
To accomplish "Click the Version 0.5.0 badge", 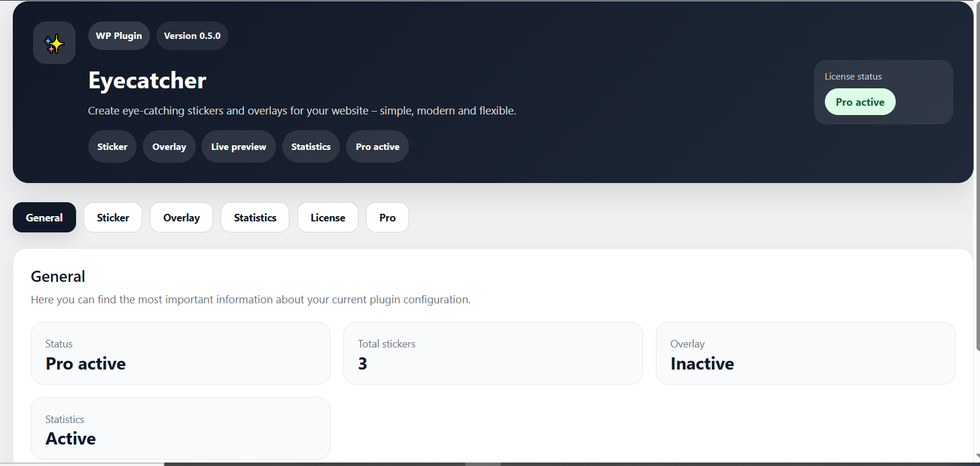I will click(192, 36).
